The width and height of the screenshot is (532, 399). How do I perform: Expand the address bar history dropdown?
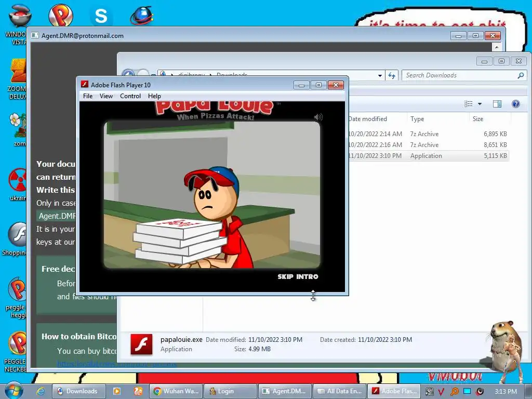380,76
